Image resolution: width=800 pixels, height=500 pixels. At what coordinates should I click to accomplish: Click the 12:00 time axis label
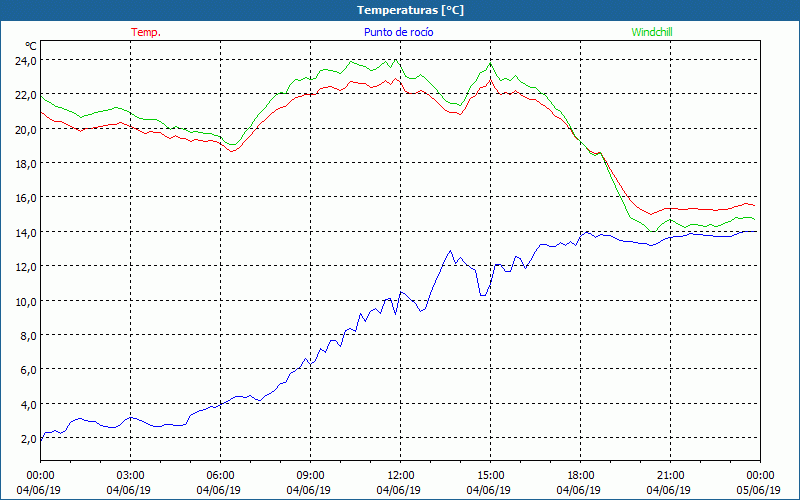(x=401, y=476)
